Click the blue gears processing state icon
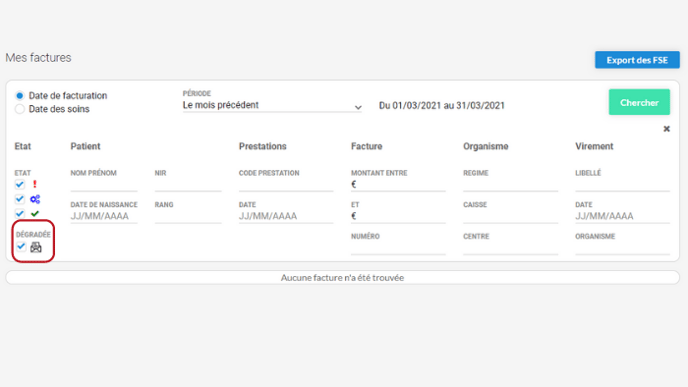This screenshot has width=688, height=387. pyautogui.click(x=35, y=199)
